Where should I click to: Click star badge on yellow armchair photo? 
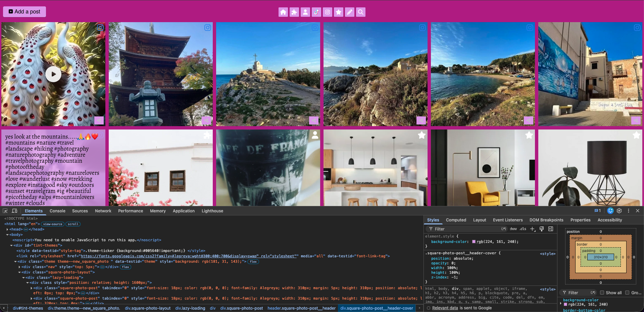[x=529, y=135]
